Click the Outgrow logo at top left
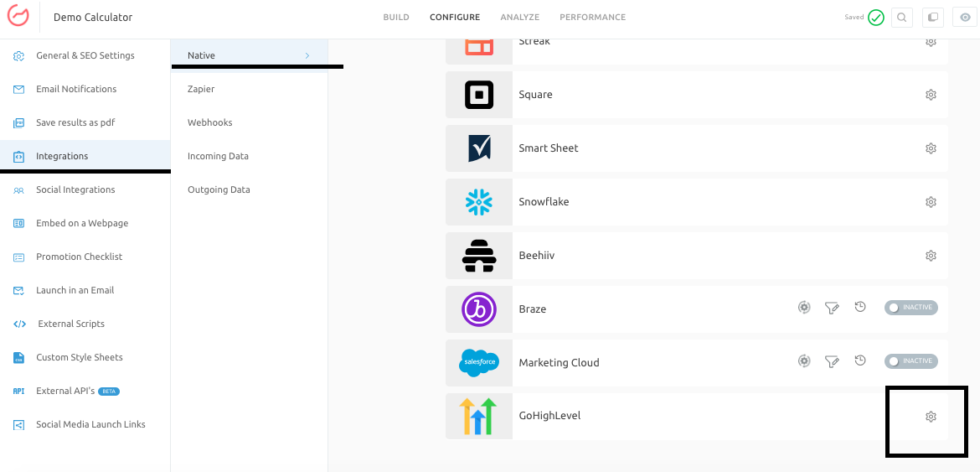980x472 pixels. (18, 17)
